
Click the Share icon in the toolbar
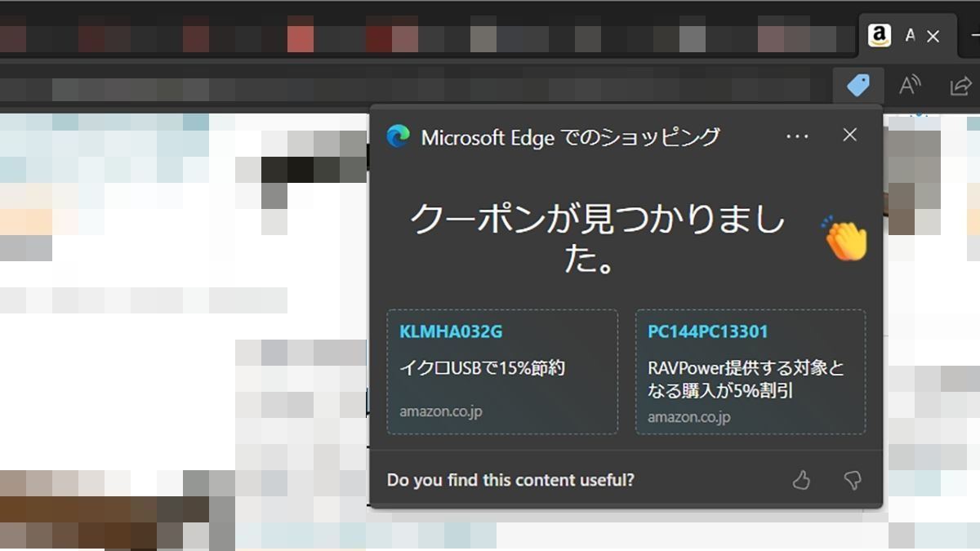click(960, 86)
